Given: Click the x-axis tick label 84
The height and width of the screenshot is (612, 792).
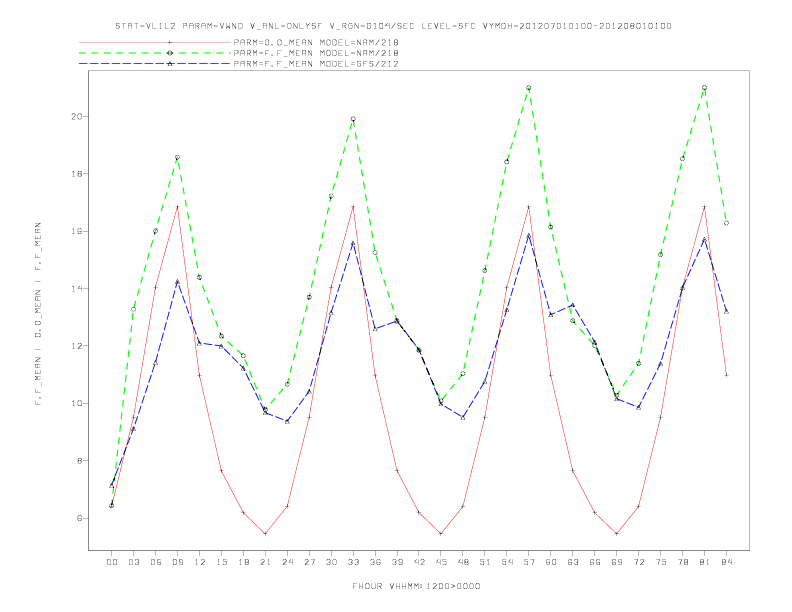Looking at the screenshot, I should (x=726, y=562).
